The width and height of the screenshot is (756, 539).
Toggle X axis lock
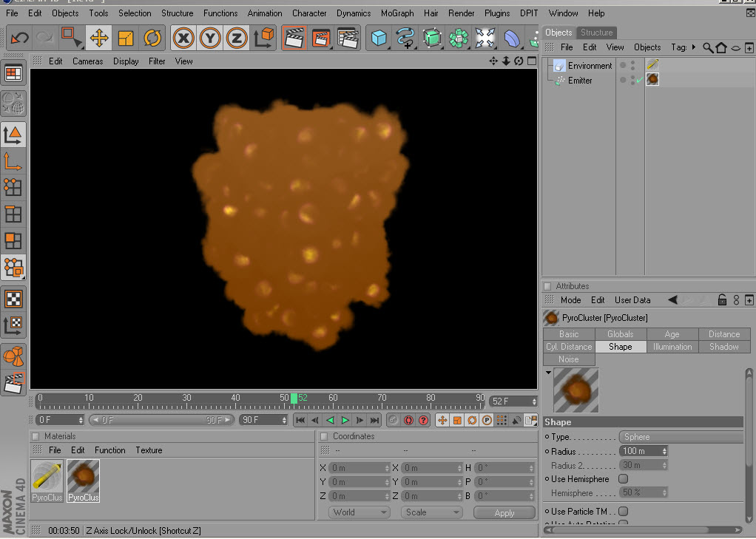[183, 38]
